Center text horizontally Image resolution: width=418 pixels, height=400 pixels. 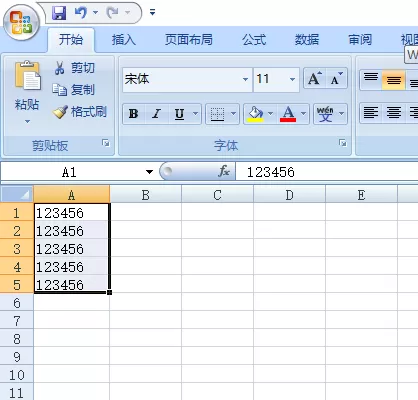pyautogui.click(x=394, y=113)
